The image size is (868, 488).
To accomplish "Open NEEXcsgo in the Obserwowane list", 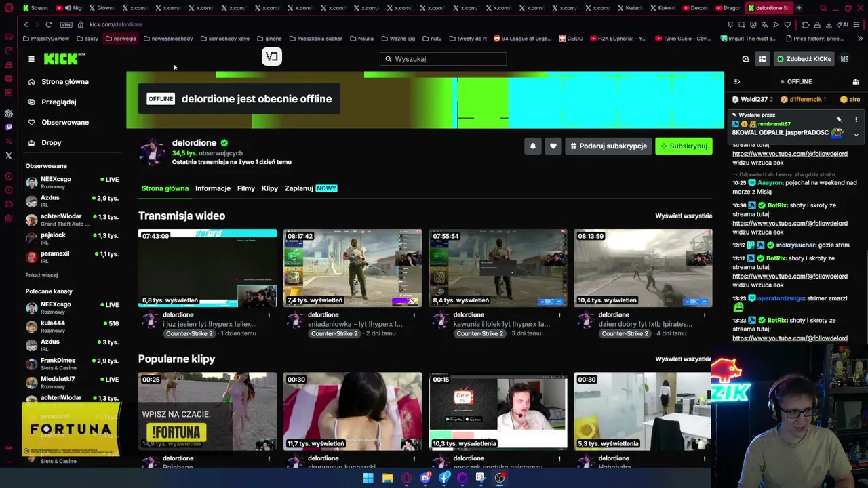I will point(72,182).
